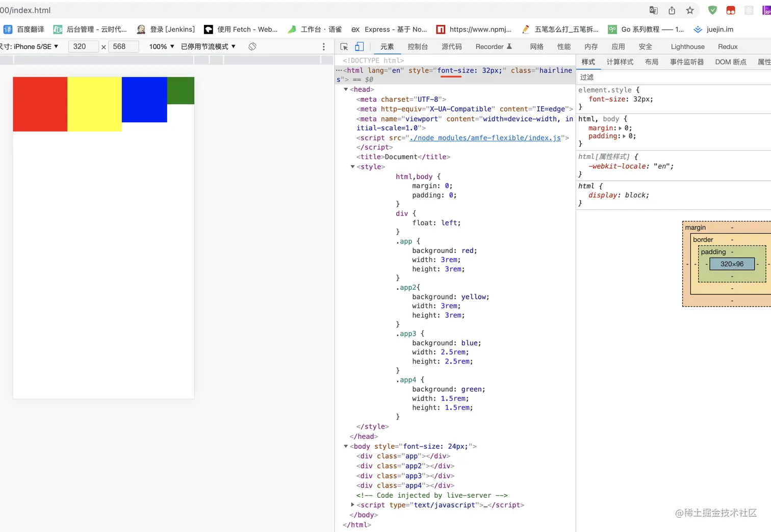Image resolution: width=771 pixels, height=532 pixels.
Task: Expand the padding shorthand property
Action: point(624,136)
